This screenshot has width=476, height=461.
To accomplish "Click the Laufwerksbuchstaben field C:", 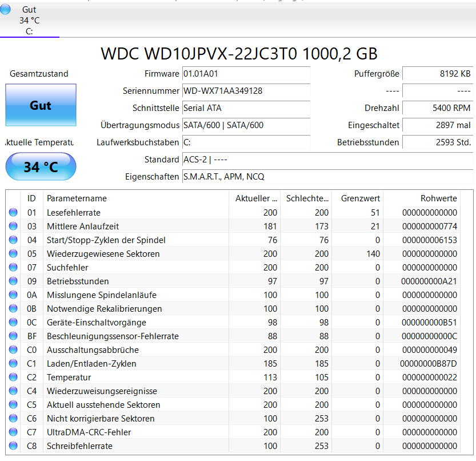I will click(246, 142).
